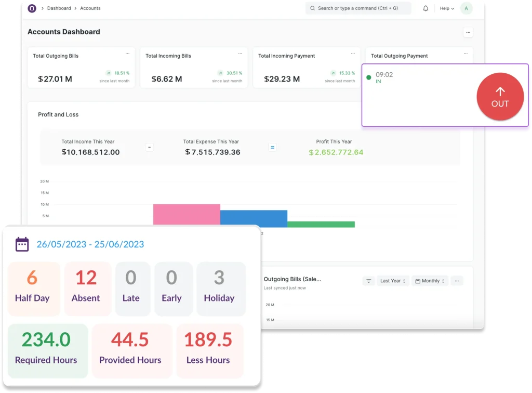This screenshot has width=532, height=393.
Task: Open Total Outgoing Bills card options
Action: tap(127, 54)
